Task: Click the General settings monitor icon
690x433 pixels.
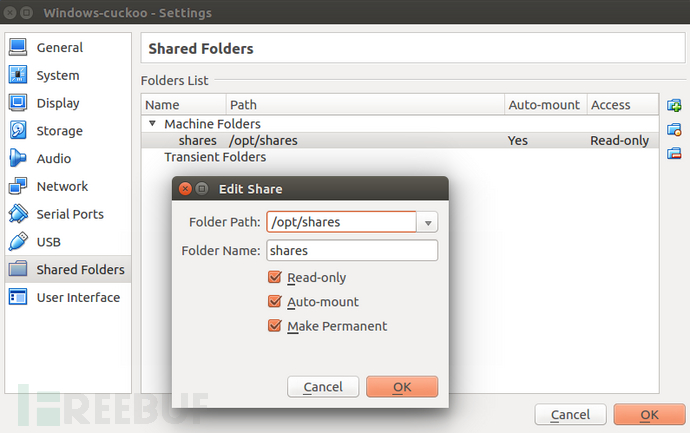Action: click(x=18, y=47)
